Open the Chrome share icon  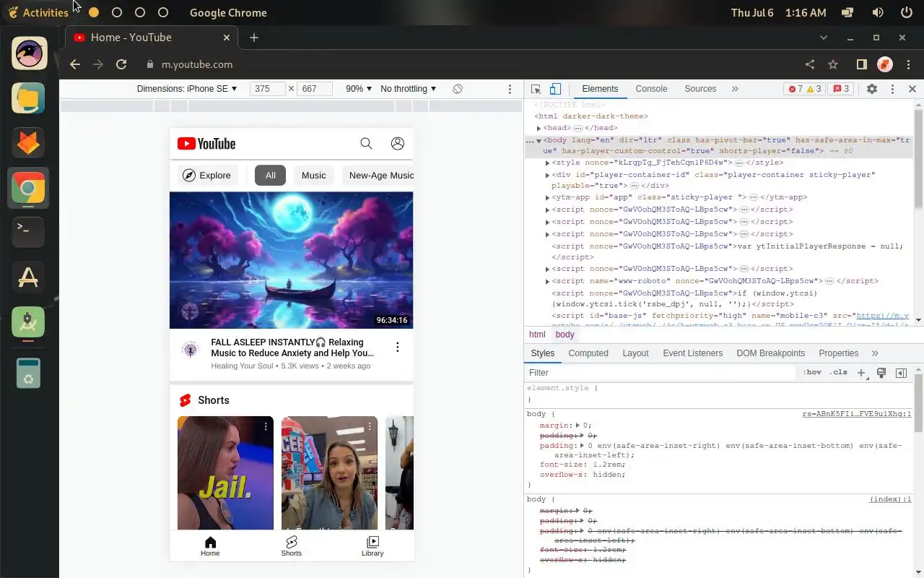(x=810, y=64)
